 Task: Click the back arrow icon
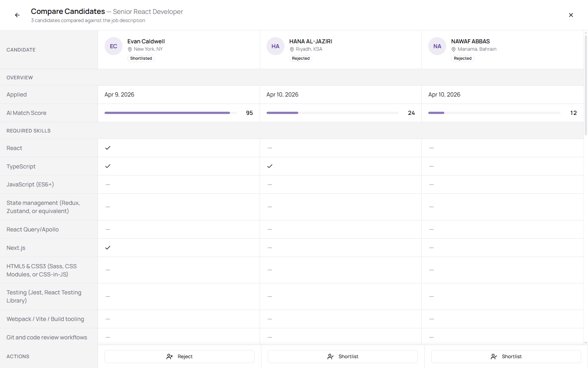(x=17, y=15)
